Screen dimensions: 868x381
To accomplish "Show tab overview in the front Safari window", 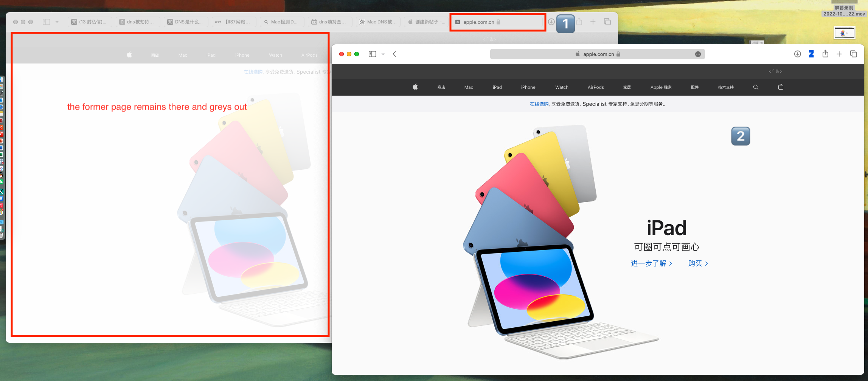I will 854,54.
